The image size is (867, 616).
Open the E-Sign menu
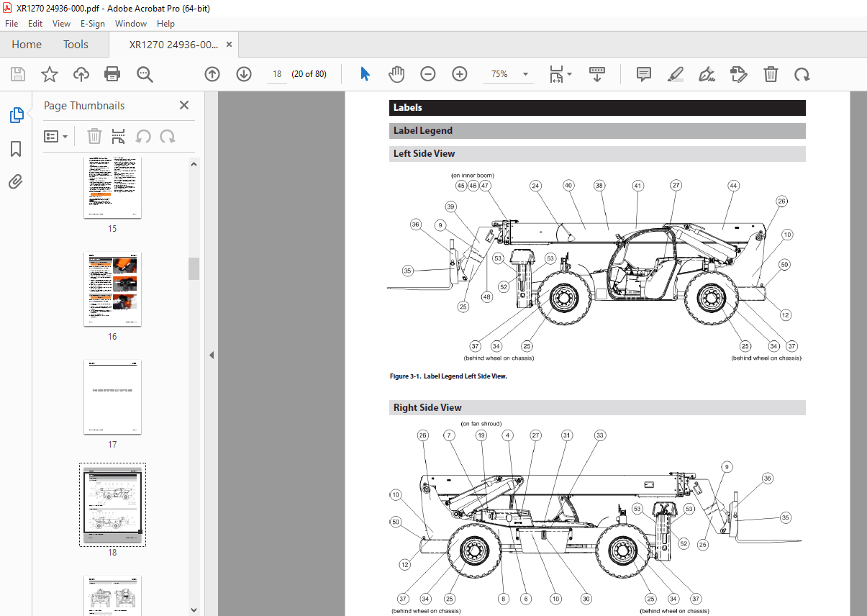93,23
